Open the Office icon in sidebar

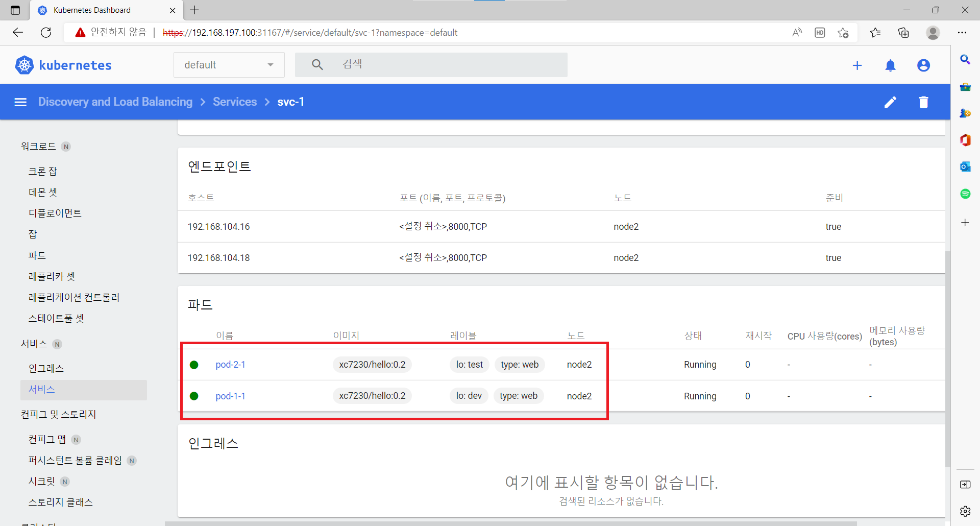965,140
